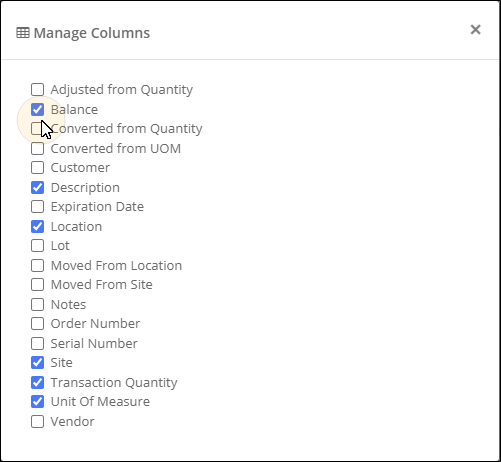Click the Manage Columns title text

click(x=92, y=33)
